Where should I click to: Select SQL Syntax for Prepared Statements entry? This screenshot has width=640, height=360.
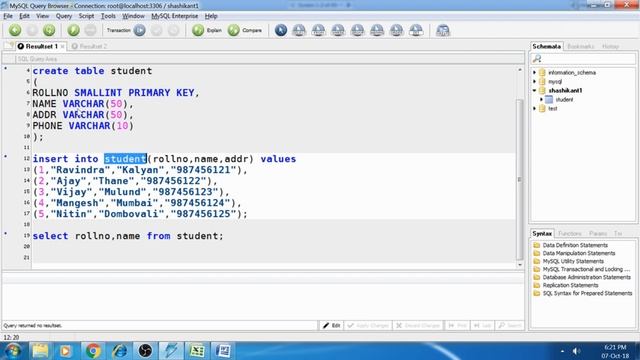point(587,293)
